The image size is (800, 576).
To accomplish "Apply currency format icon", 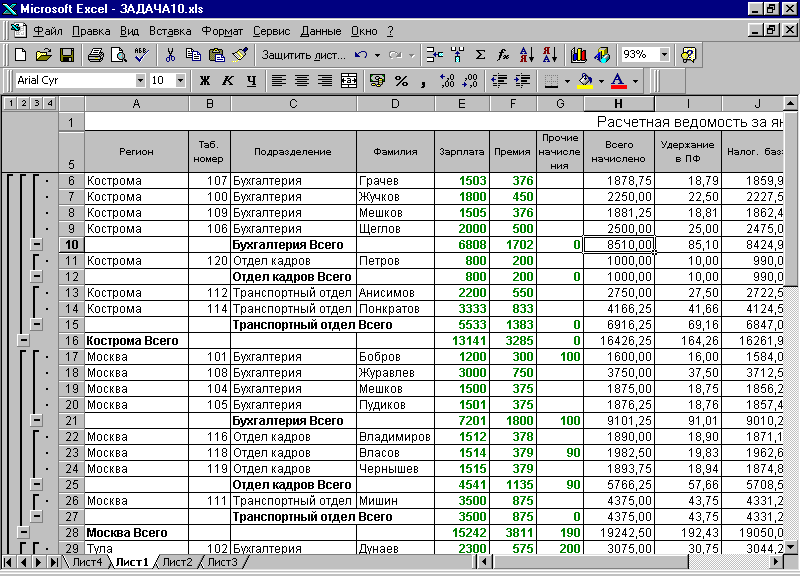I will 378,81.
